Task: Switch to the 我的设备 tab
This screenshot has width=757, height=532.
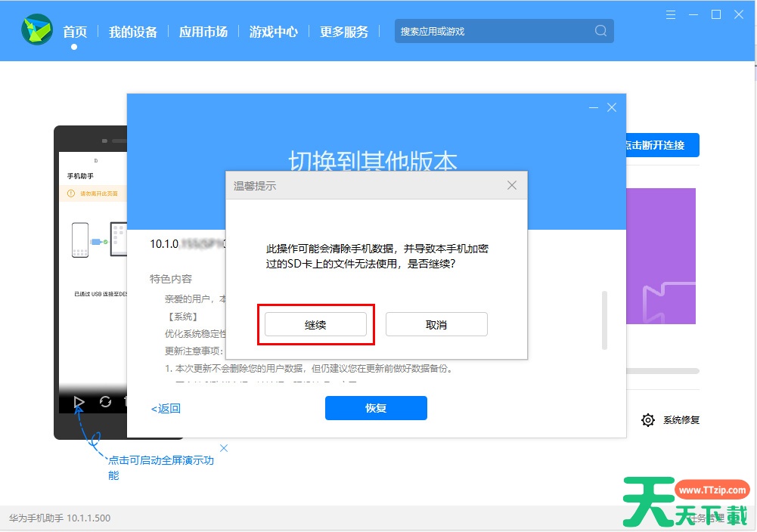Action: pos(133,32)
